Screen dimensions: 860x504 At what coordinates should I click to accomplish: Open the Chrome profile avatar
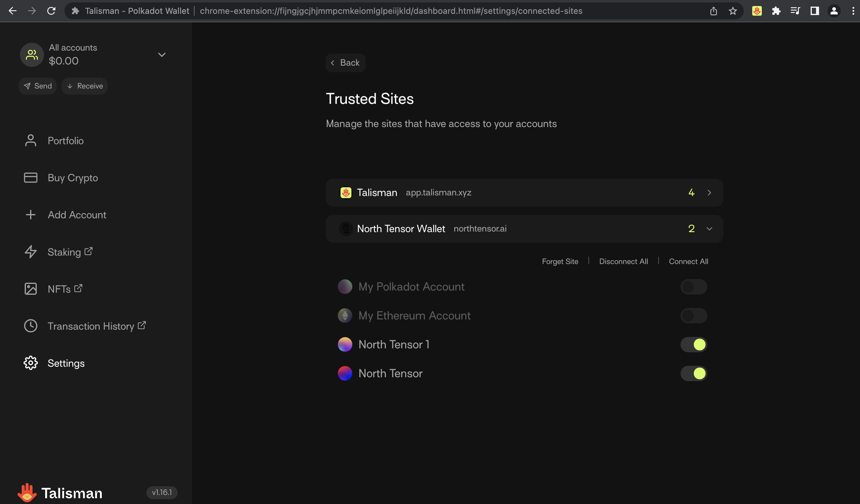tap(834, 11)
